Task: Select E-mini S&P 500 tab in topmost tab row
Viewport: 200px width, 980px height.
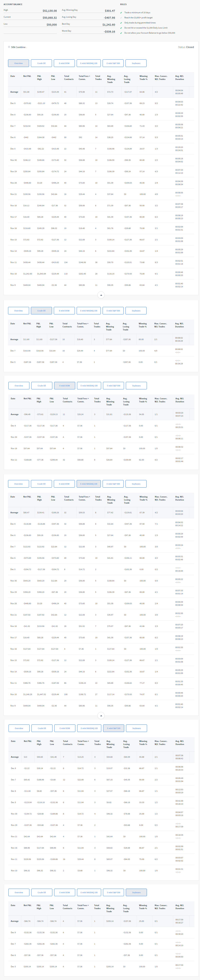Action: (x=113, y=63)
